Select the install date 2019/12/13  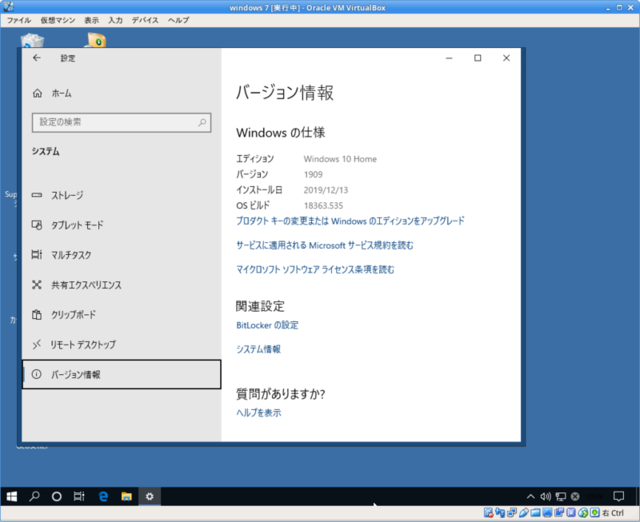pyautogui.click(x=326, y=190)
